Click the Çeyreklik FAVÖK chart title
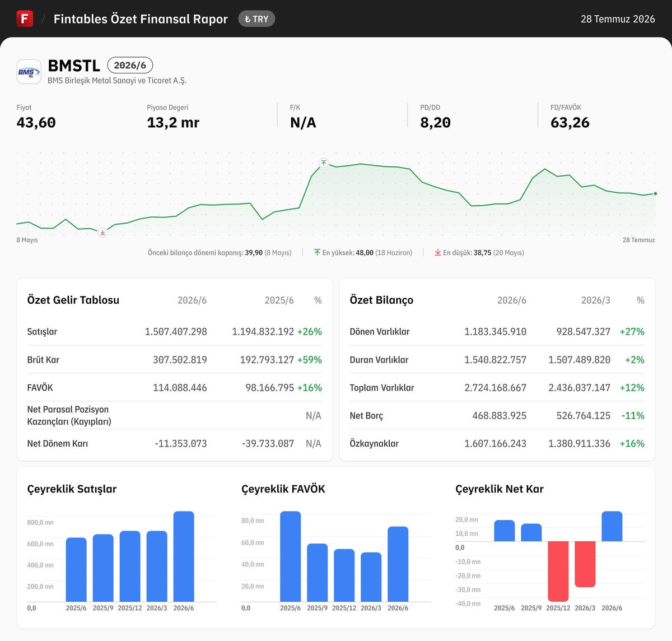The image size is (672, 641). [x=283, y=489]
